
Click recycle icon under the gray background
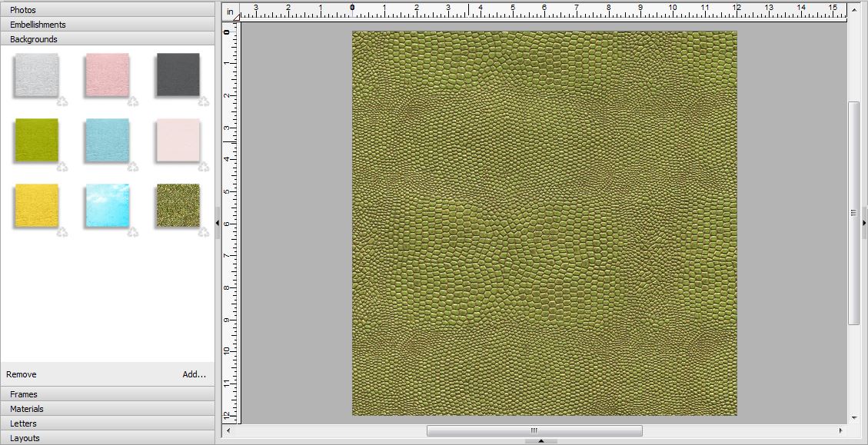click(x=62, y=101)
